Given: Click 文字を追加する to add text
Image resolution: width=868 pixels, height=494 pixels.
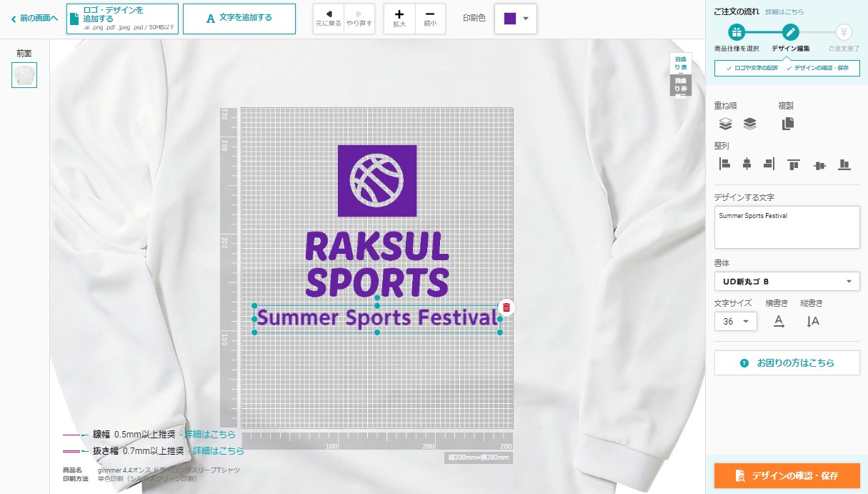Looking at the screenshot, I should (x=239, y=19).
